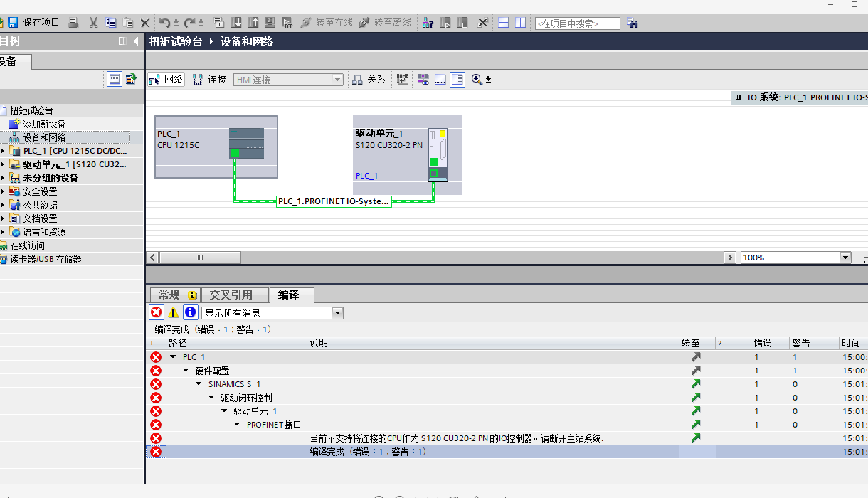
Task: Toggle the errors filter in compile panel
Action: pyautogui.click(x=156, y=312)
